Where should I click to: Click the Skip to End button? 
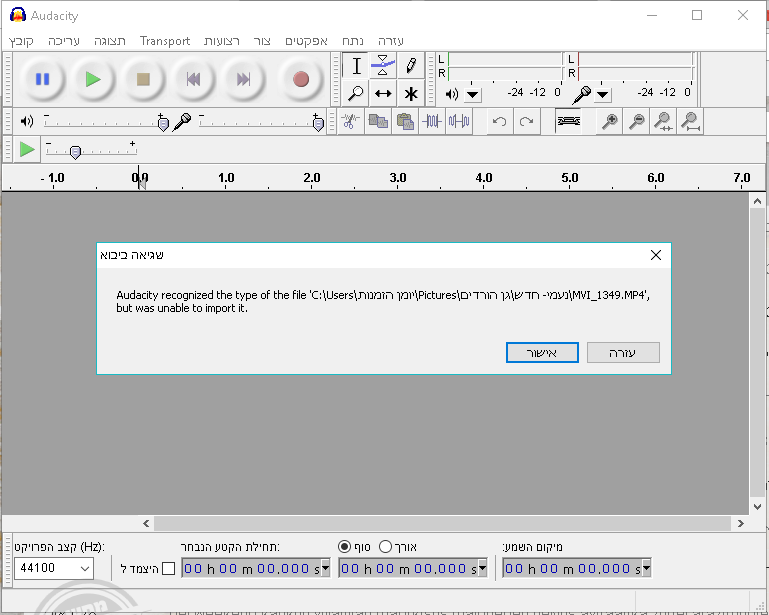click(244, 79)
